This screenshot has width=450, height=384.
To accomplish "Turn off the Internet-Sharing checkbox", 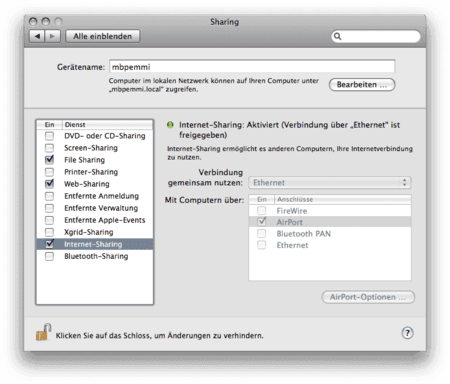I will coord(49,244).
